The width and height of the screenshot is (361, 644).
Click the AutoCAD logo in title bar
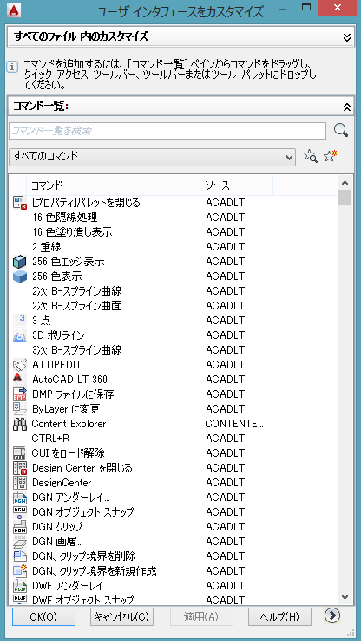pyautogui.click(x=14, y=10)
